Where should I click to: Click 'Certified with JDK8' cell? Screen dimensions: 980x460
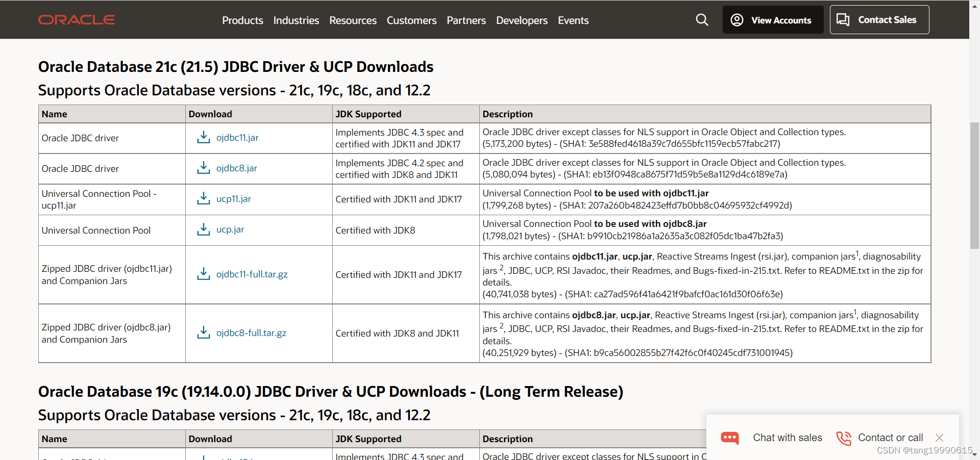[x=406, y=230]
